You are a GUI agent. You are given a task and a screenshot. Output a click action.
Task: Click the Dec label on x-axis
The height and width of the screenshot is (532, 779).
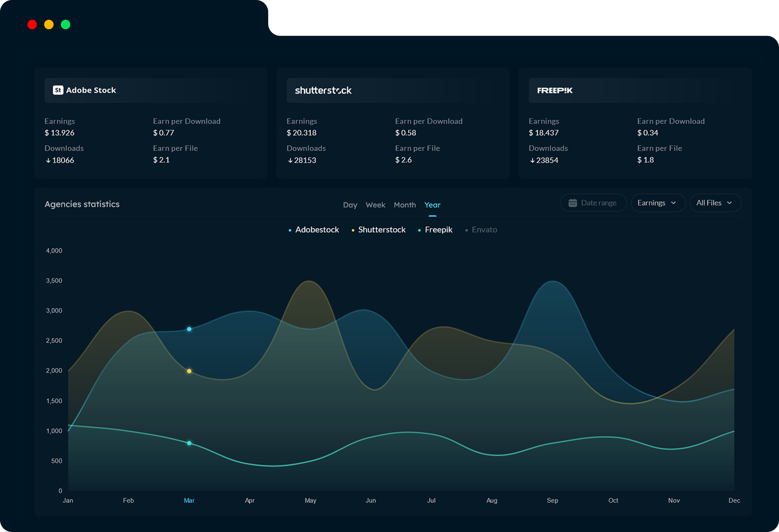click(734, 501)
